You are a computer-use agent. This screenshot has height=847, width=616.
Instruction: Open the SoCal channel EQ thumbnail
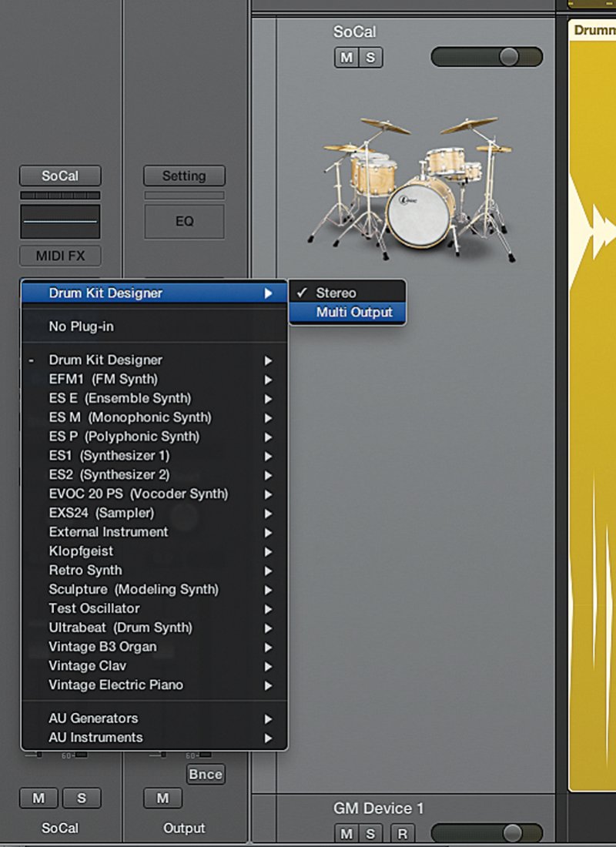(60, 221)
